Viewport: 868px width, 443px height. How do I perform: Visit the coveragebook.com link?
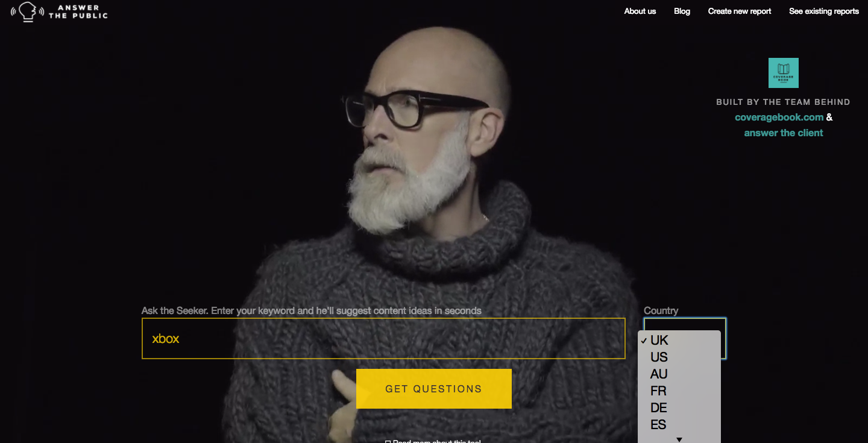click(x=779, y=118)
